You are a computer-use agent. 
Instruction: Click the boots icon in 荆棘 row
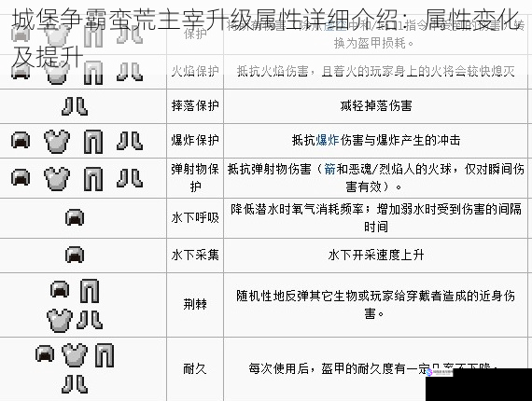[x=90, y=320]
